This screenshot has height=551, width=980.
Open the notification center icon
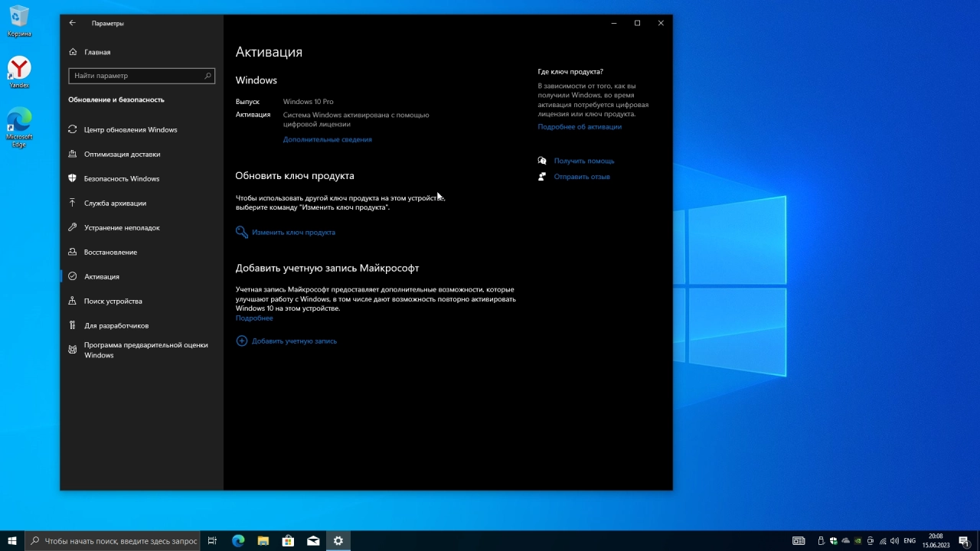[x=964, y=540]
